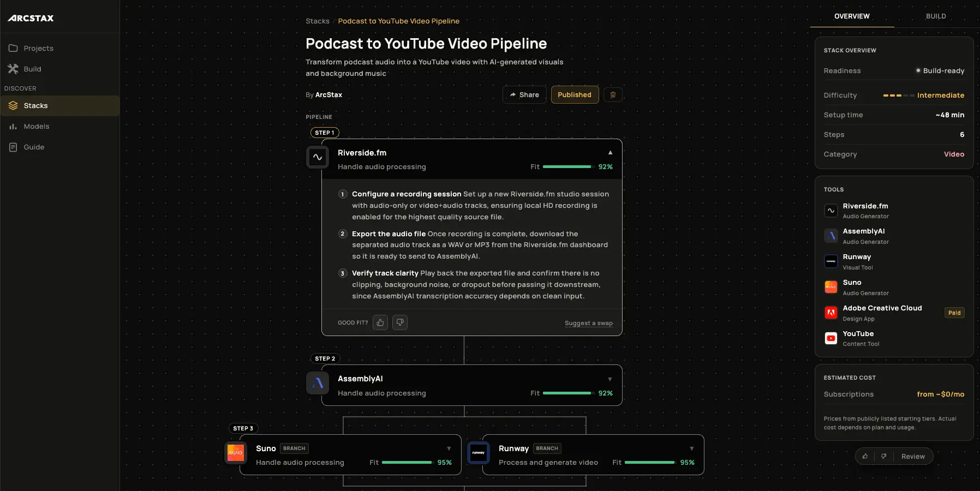The height and width of the screenshot is (491, 980).
Task: Click the BRANCH tag next to Runway
Action: 547,448
